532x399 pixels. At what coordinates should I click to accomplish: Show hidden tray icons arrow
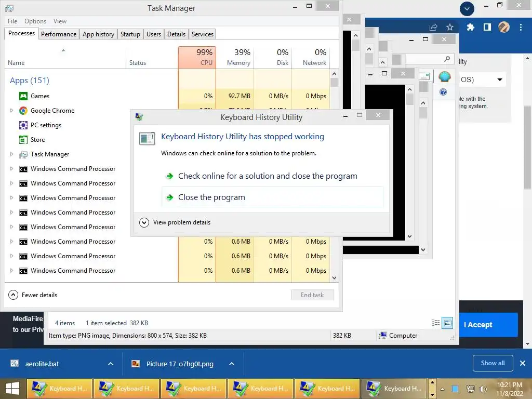coord(443,389)
